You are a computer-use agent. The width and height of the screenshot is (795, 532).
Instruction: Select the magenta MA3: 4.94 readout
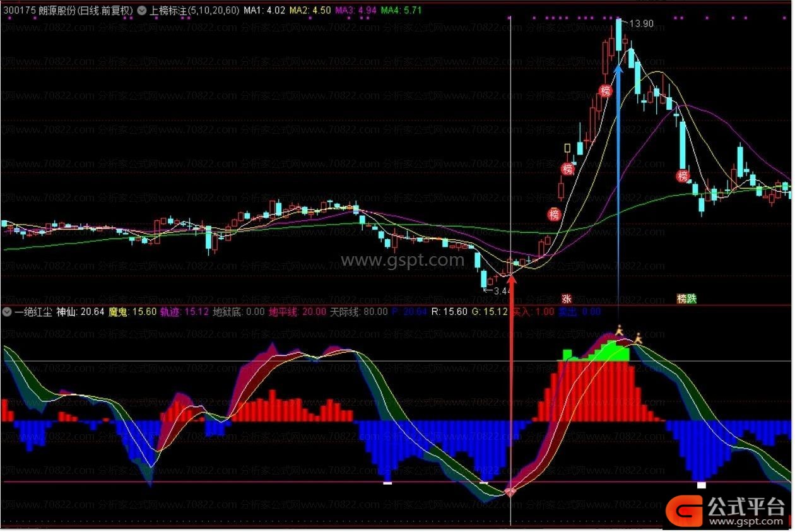[355, 11]
